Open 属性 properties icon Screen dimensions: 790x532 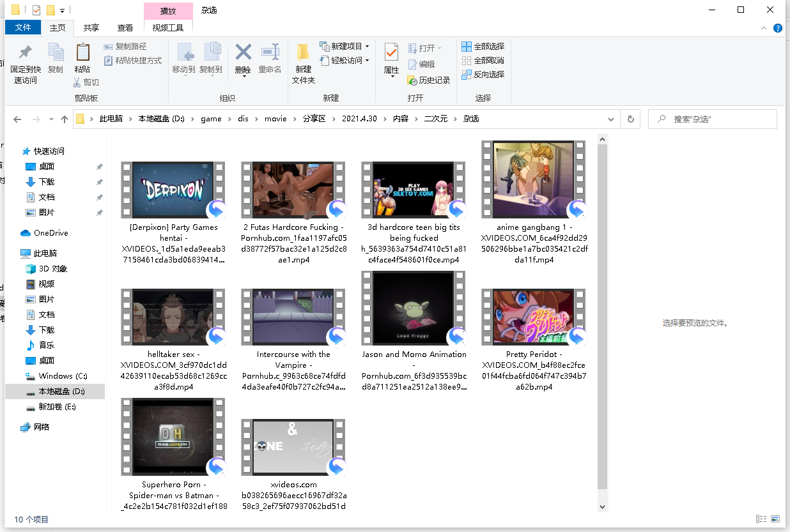click(x=391, y=52)
